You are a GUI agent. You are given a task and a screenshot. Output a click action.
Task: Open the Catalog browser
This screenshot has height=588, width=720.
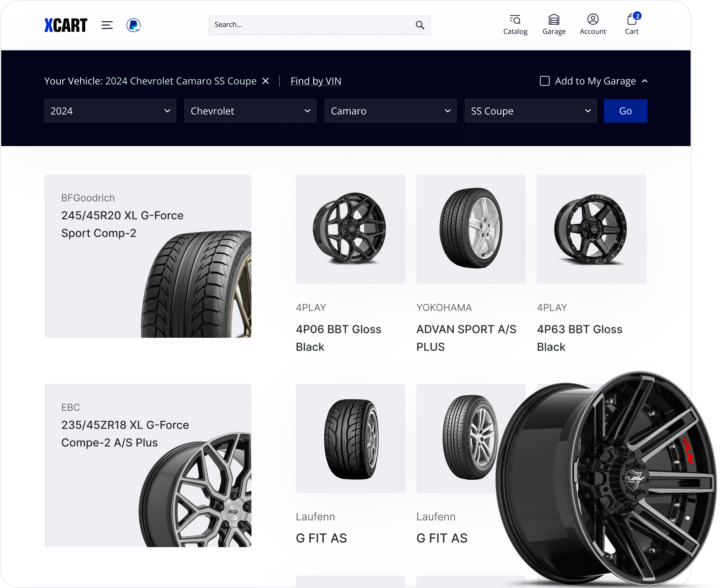515,24
